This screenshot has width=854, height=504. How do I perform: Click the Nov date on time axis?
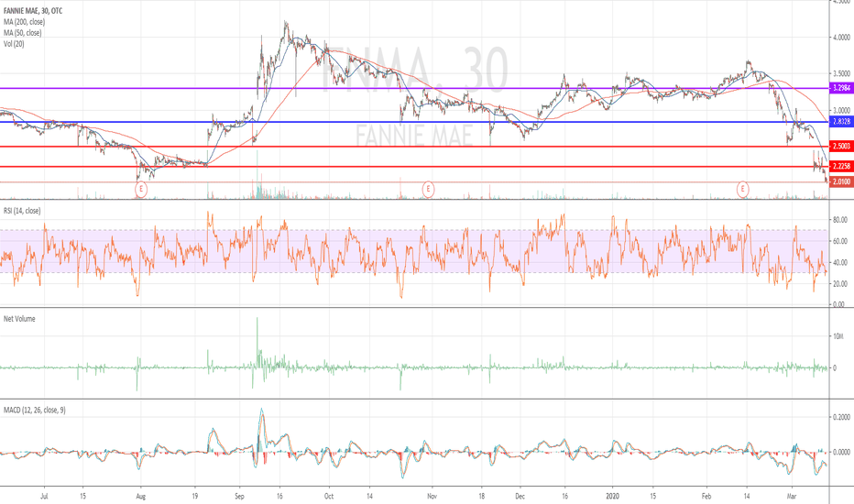[x=432, y=497]
